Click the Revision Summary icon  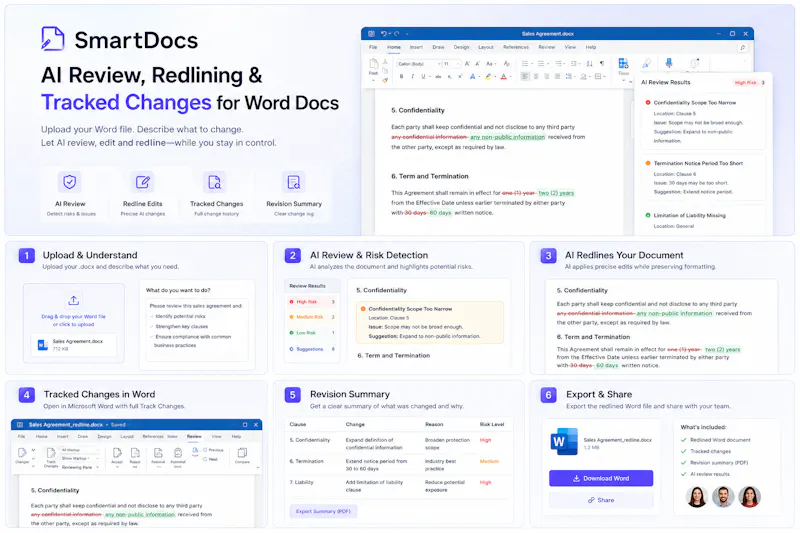(x=294, y=182)
